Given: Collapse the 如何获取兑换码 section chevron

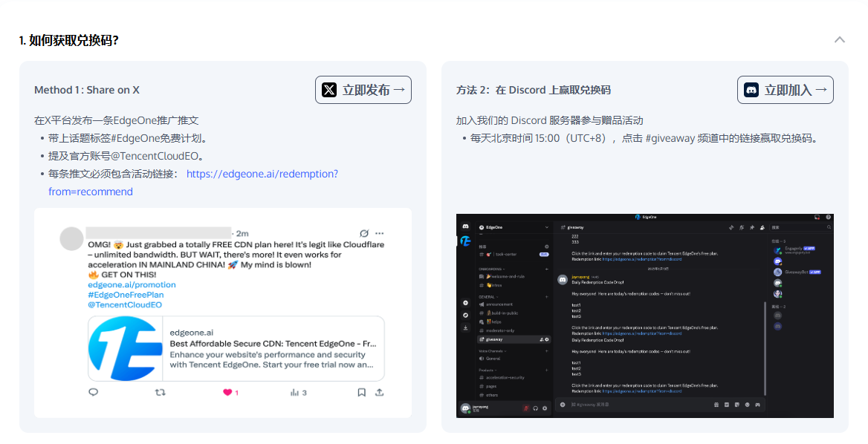Looking at the screenshot, I should pos(840,40).
